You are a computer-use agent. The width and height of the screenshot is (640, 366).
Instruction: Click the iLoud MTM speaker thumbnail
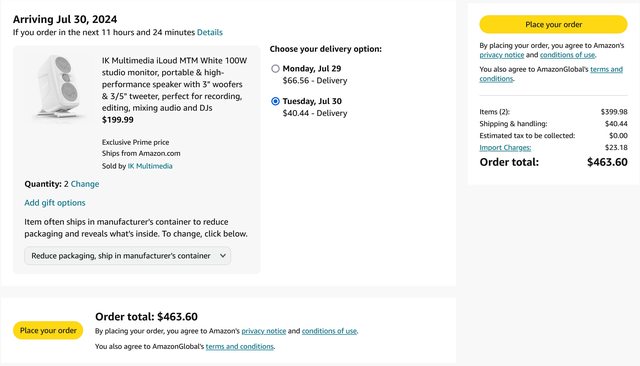58,86
